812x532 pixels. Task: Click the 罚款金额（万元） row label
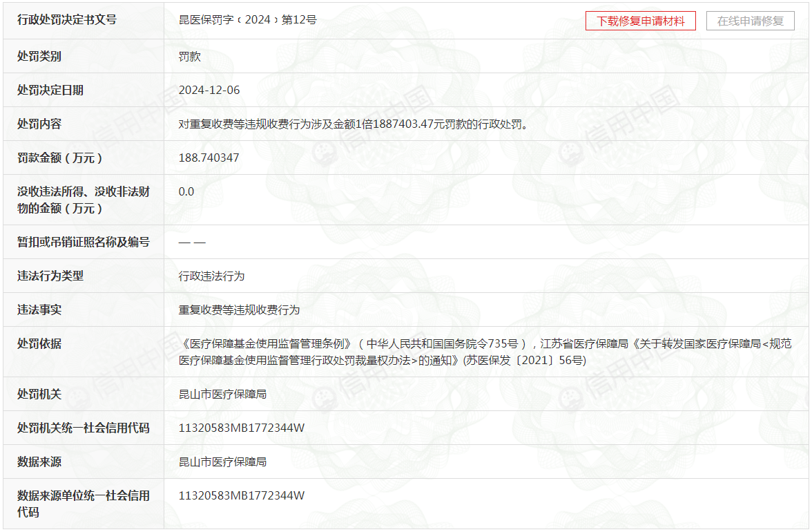coord(59,158)
